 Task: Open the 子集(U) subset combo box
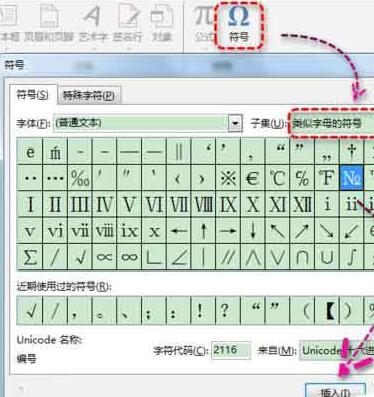331,124
